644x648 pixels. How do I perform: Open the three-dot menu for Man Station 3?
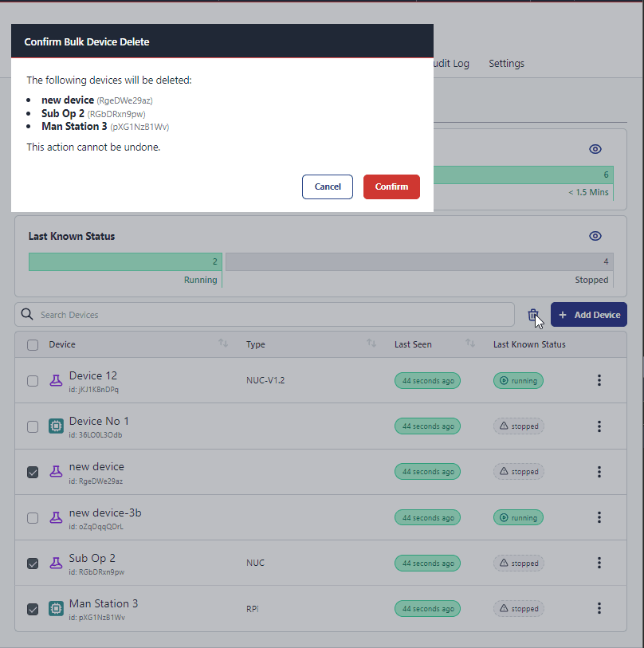coord(599,608)
